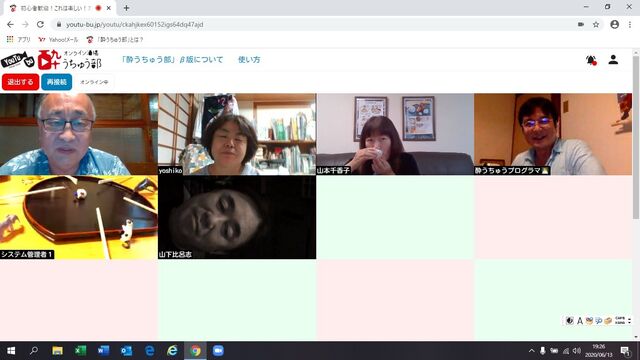Open Chrome three-dot menu
Viewport: 640px width, 360px height.
click(630, 24)
